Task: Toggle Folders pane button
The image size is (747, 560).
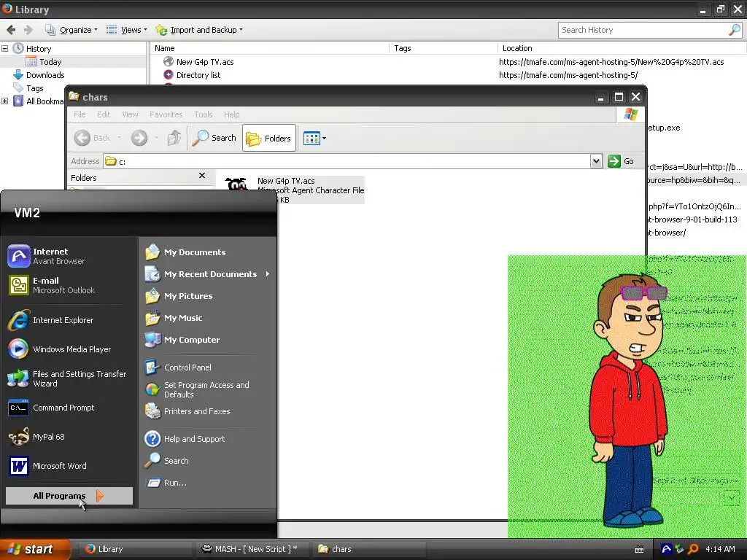Action: (268, 138)
